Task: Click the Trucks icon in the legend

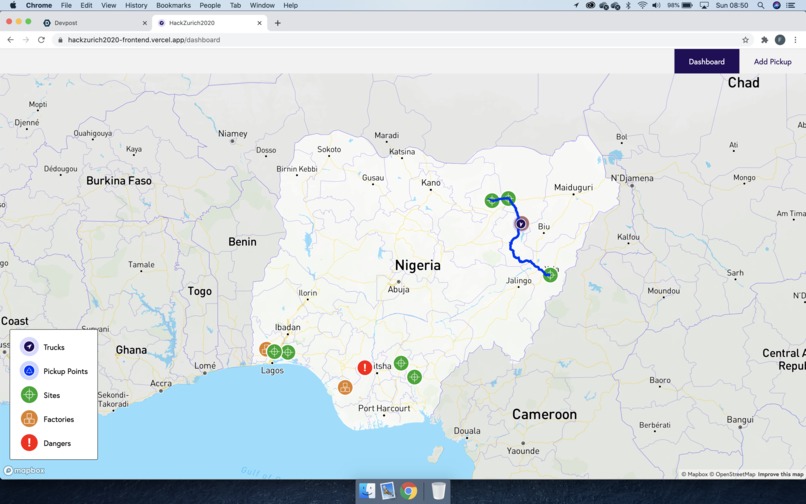Action: point(29,347)
